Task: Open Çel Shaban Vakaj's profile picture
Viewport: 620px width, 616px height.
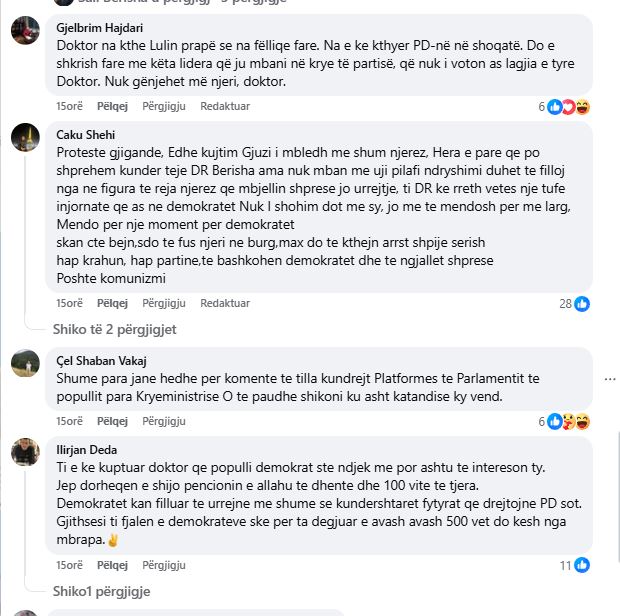Action: click(25, 363)
